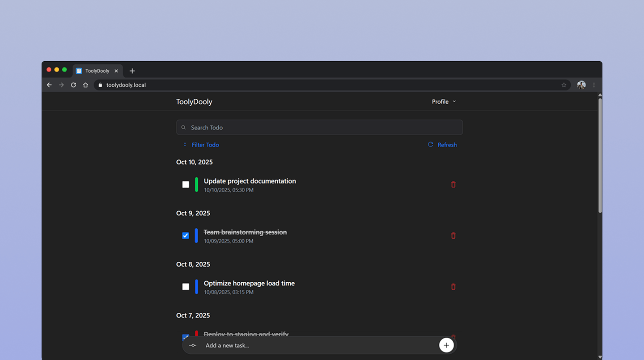Click the priority icon in add task bar
The image size is (644, 360).
[193, 345]
